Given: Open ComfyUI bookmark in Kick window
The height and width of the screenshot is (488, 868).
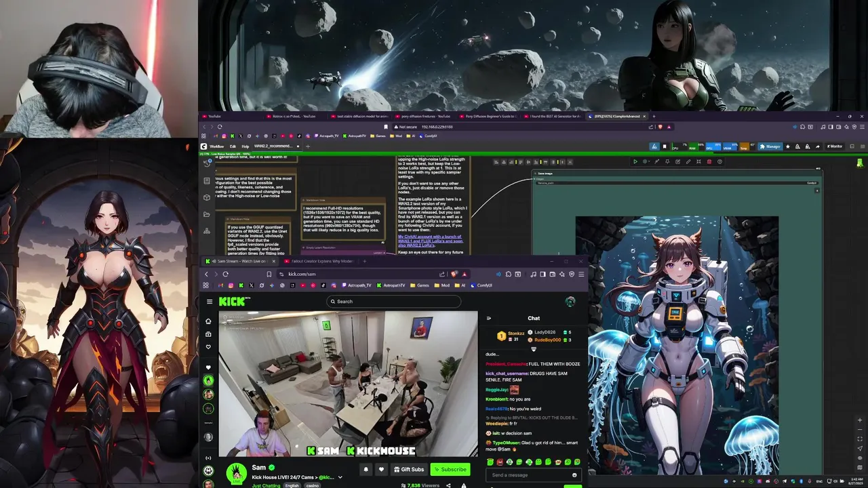Looking at the screenshot, I should [x=481, y=285].
